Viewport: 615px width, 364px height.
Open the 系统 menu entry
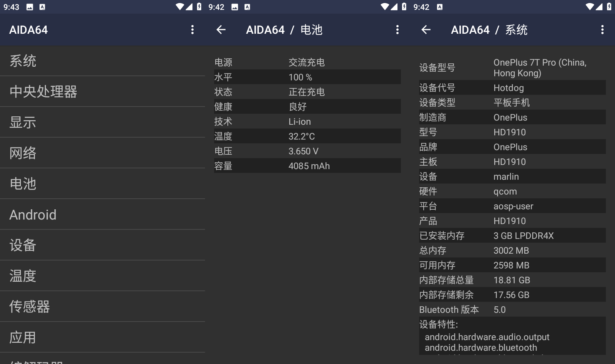click(x=102, y=61)
